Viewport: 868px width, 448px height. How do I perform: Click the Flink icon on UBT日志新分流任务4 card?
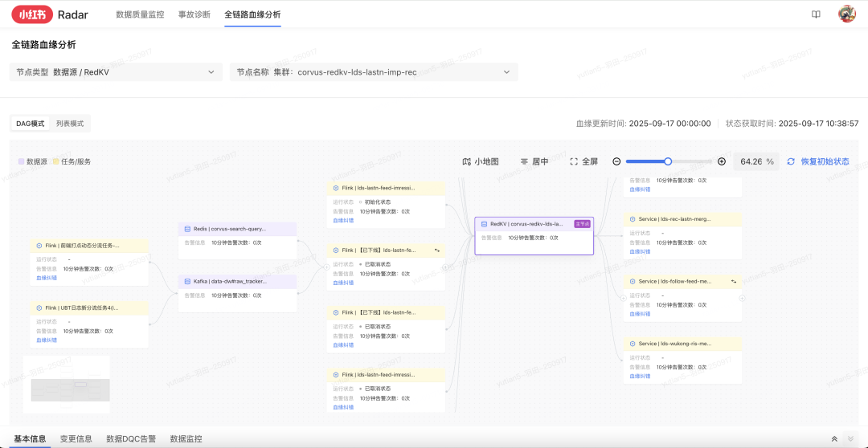pyautogui.click(x=39, y=307)
